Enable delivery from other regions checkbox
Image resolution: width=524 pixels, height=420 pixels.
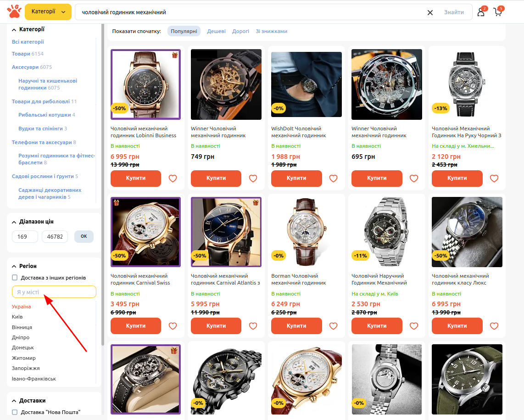tap(15, 278)
